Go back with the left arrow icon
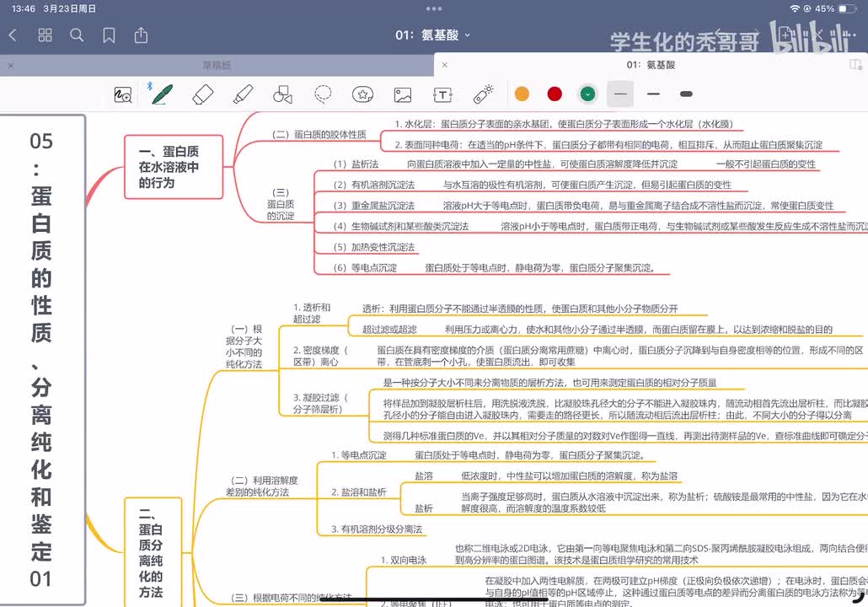The width and height of the screenshot is (868, 607). pyautogui.click(x=13, y=36)
